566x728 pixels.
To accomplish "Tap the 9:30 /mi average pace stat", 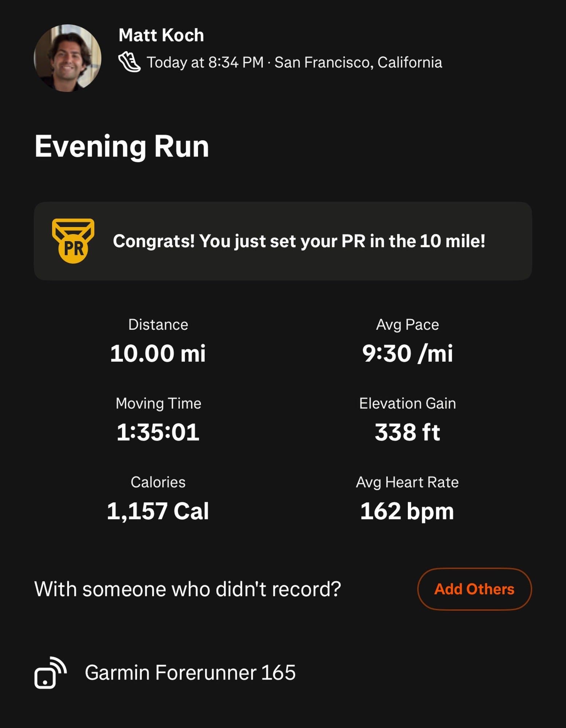I will pos(407,353).
